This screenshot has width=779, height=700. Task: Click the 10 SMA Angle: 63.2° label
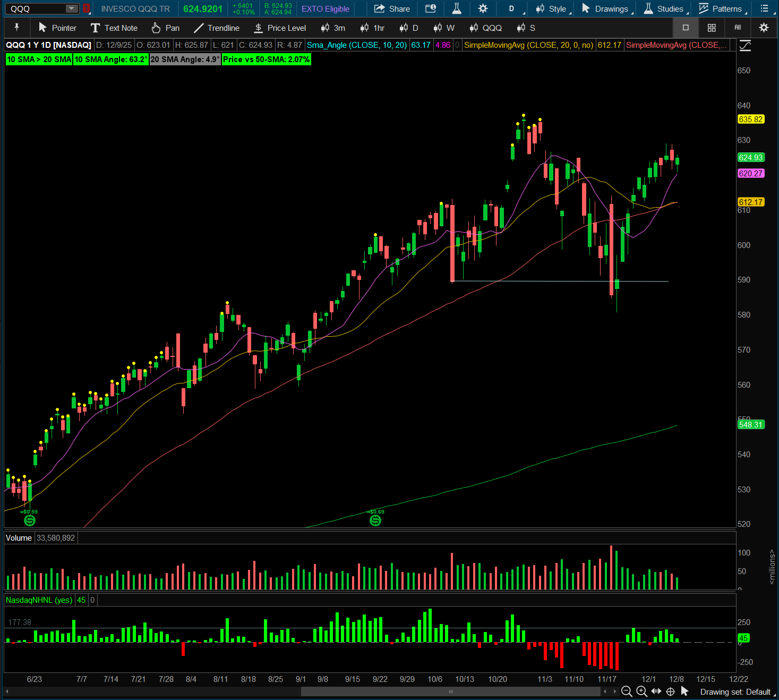click(x=111, y=59)
